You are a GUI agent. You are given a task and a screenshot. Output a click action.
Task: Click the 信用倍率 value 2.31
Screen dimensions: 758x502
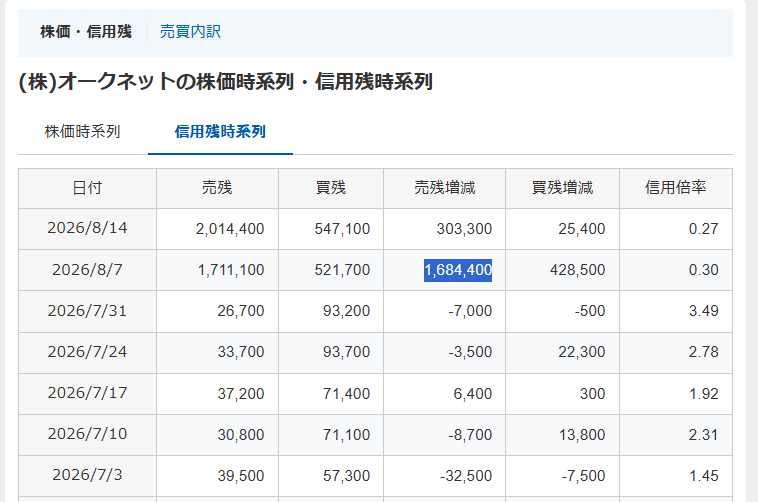point(703,435)
